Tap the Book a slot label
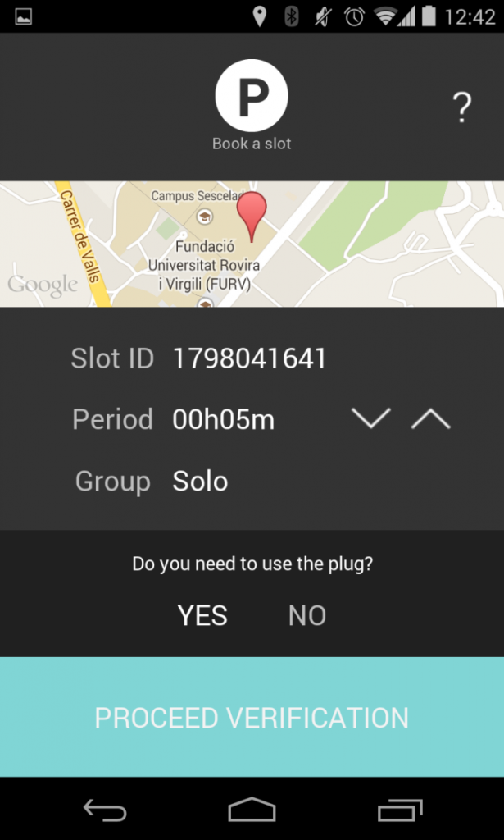504x840 pixels. click(252, 144)
